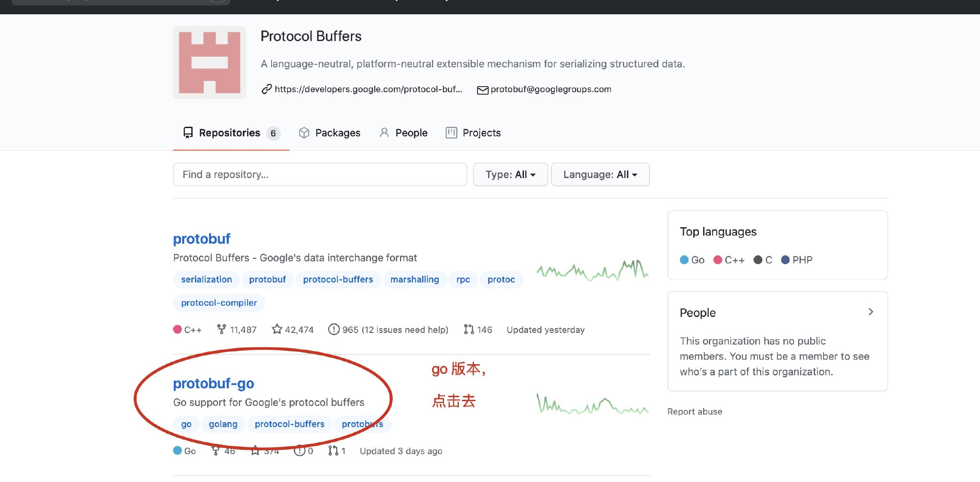This screenshot has width=980, height=482.
Task: Open the Type: All filter dropdown
Action: click(x=510, y=175)
